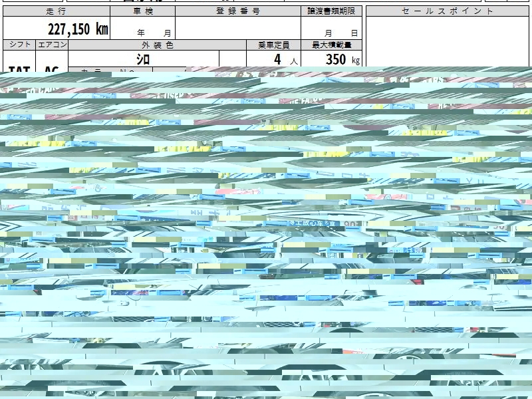532x399 pixels.
Task: Click the 登録番号 registration number header
Action: [238, 11]
